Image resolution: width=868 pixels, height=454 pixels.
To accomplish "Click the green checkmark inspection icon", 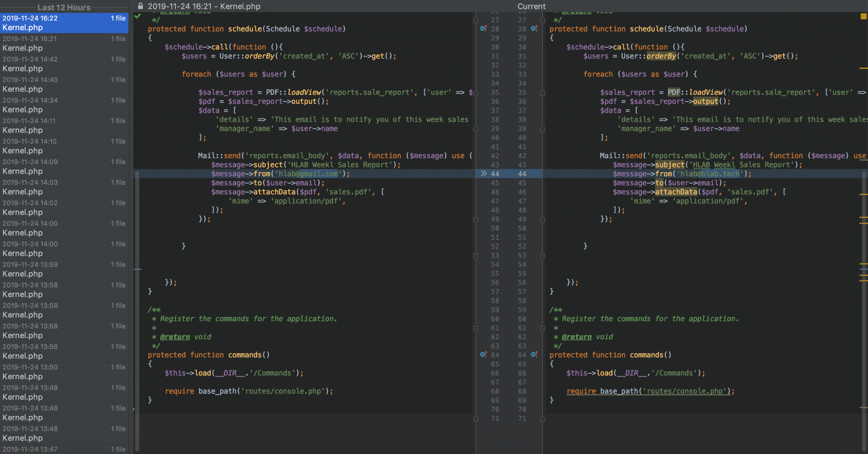I will [138, 16].
